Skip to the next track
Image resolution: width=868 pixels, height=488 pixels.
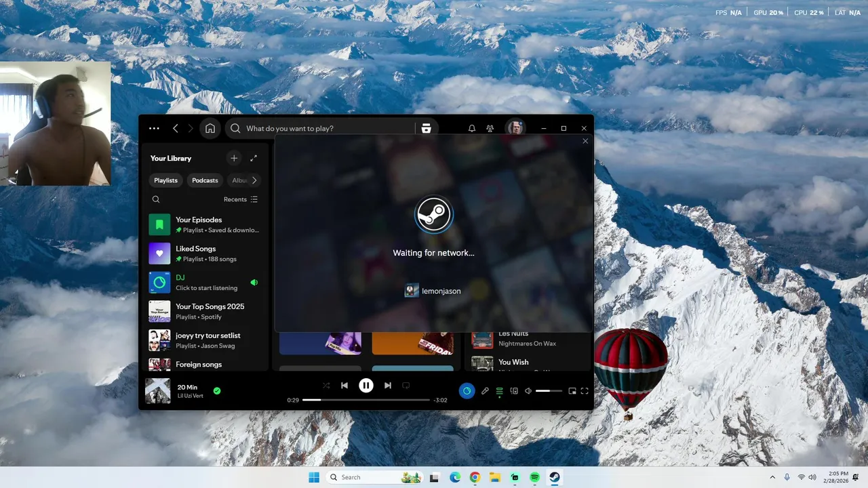coord(388,385)
